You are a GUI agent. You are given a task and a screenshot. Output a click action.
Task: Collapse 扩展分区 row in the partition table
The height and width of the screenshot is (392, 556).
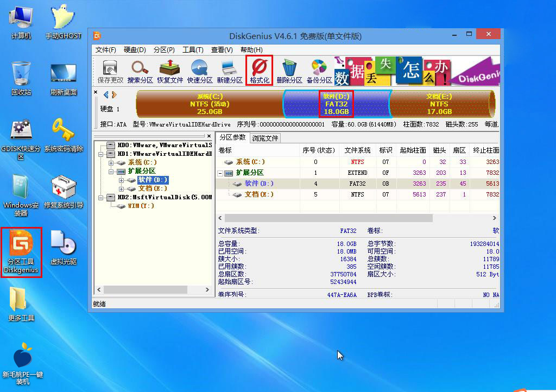pyautogui.click(x=220, y=173)
